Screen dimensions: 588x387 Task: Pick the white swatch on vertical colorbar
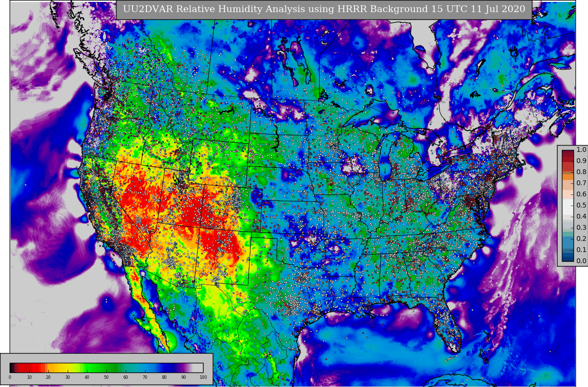coord(568,207)
